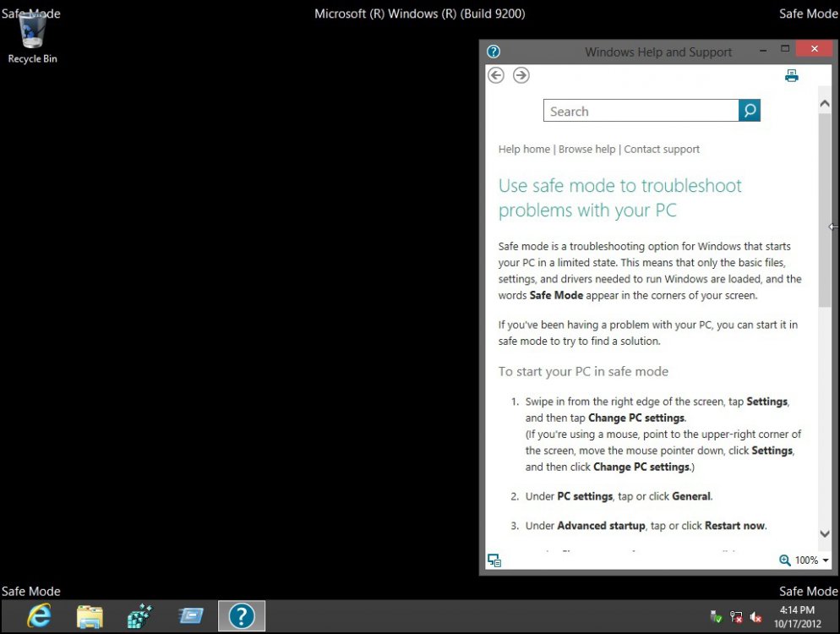The height and width of the screenshot is (634, 840).
Task: Click the vertical scrollbar thumb
Action: coord(825,209)
